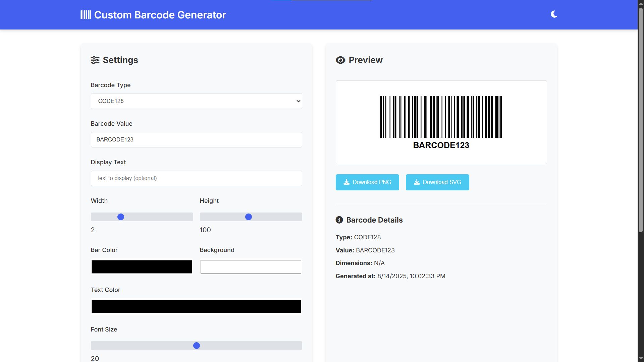Download the barcode as SVG
Viewport: 644px width, 362px height.
(437, 182)
